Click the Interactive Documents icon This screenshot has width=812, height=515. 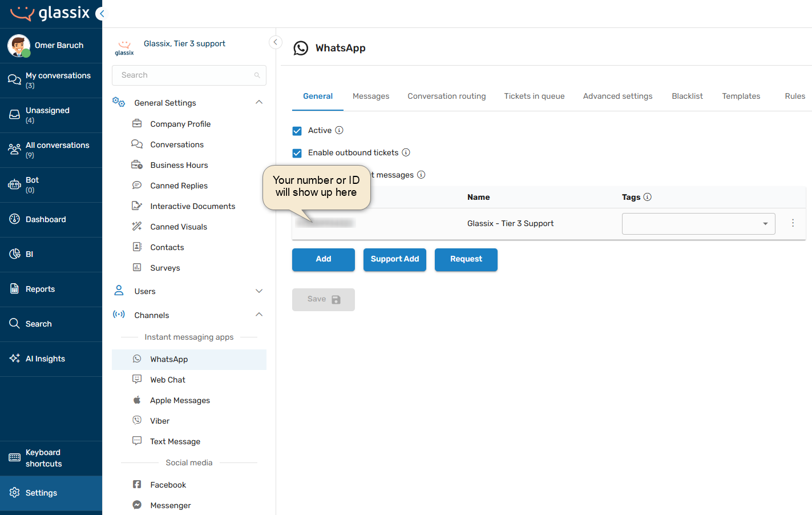[137, 206]
